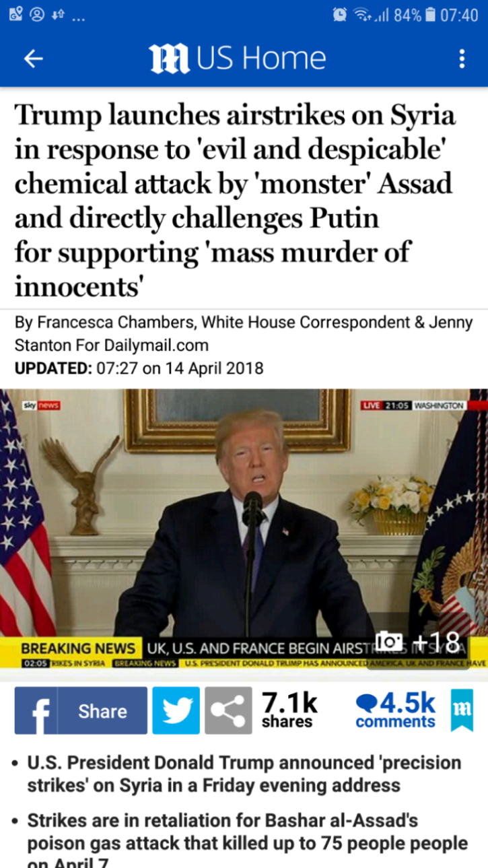Open the 4.5k comments link
Image resolution: width=488 pixels, height=868 pixels.
tap(396, 710)
